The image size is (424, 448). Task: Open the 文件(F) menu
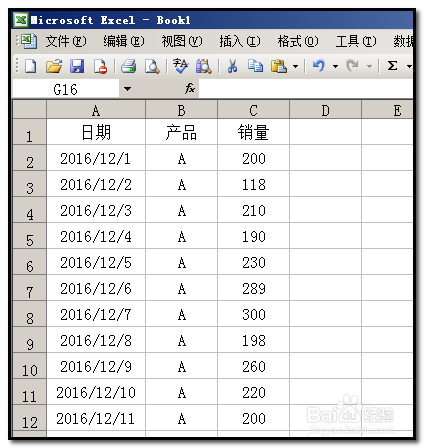click(66, 41)
